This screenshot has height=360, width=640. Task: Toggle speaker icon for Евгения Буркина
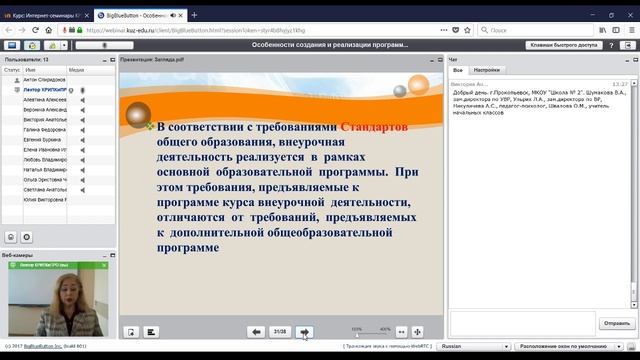tap(82, 140)
